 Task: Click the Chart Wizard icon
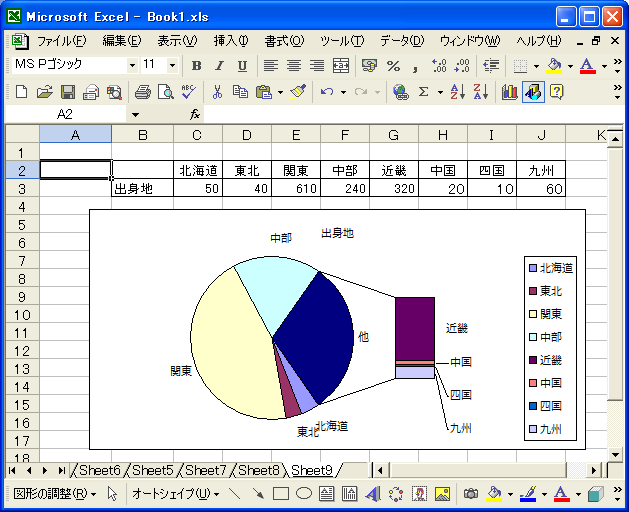(510, 92)
